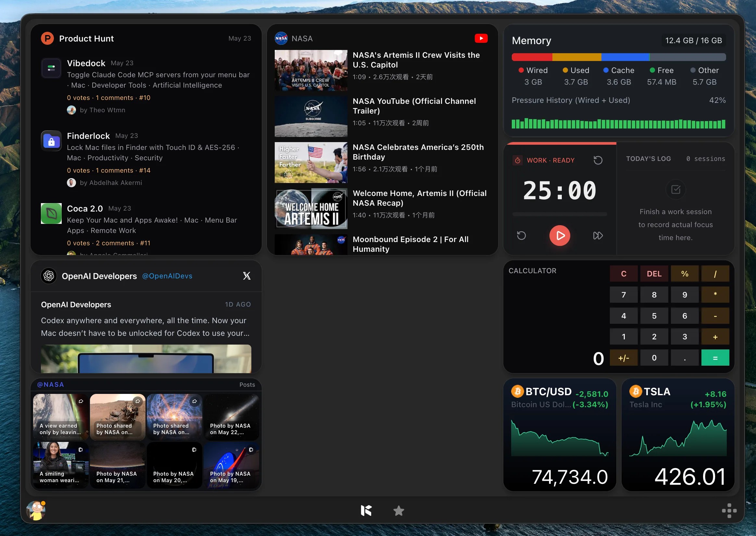Start the 25:00 work session
Screen dimensions: 756x536
pyautogui.click(x=560, y=236)
